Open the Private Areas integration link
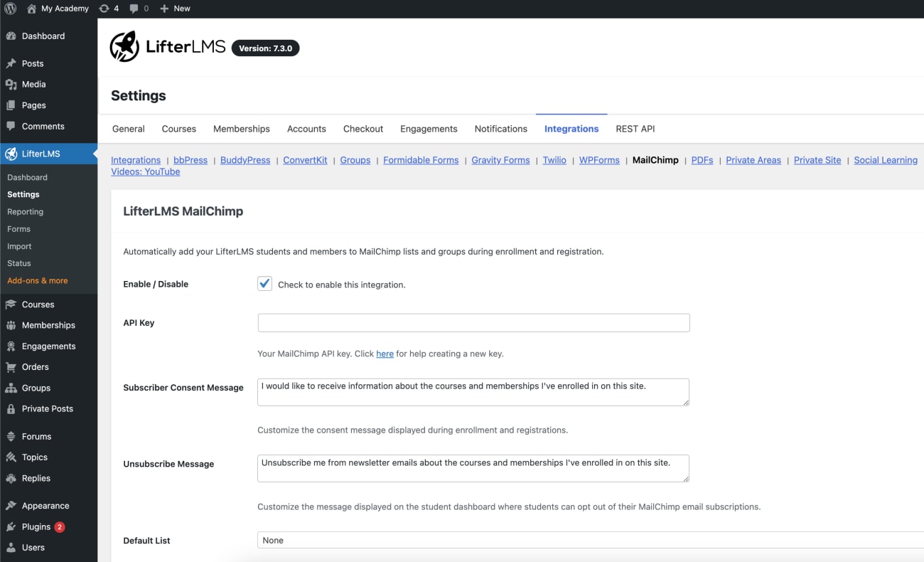 (x=753, y=160)
